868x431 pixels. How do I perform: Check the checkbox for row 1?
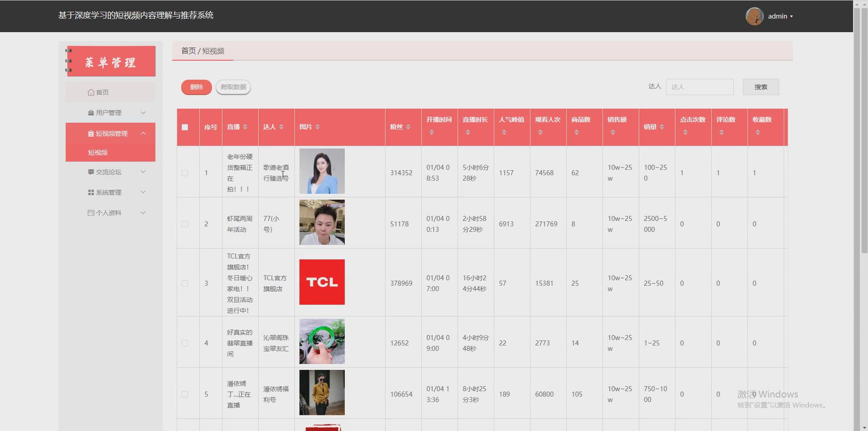point(185,173)
